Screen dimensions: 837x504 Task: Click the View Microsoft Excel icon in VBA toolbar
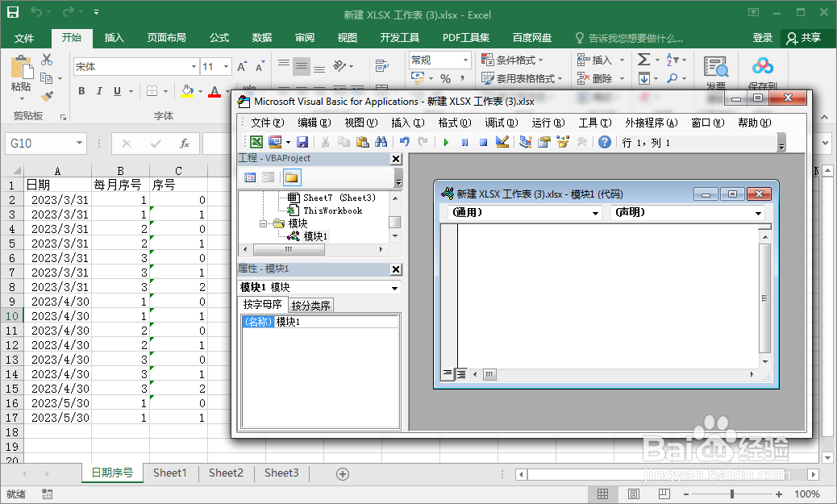256,142
